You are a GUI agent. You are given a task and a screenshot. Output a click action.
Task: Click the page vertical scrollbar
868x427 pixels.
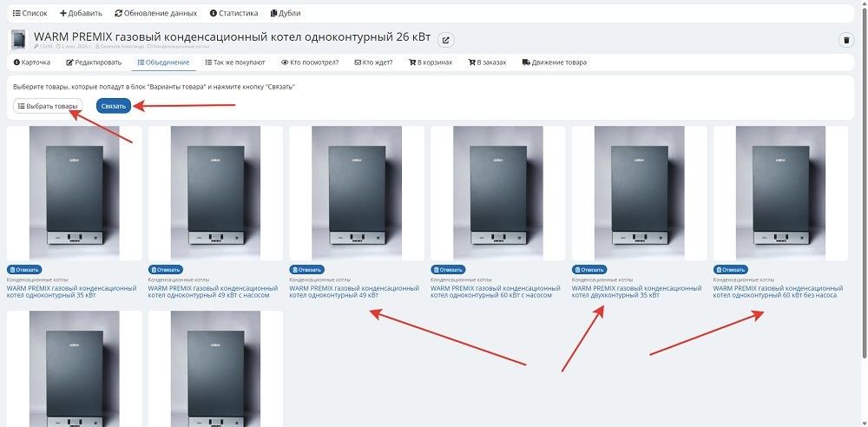(x=865, y=183)
